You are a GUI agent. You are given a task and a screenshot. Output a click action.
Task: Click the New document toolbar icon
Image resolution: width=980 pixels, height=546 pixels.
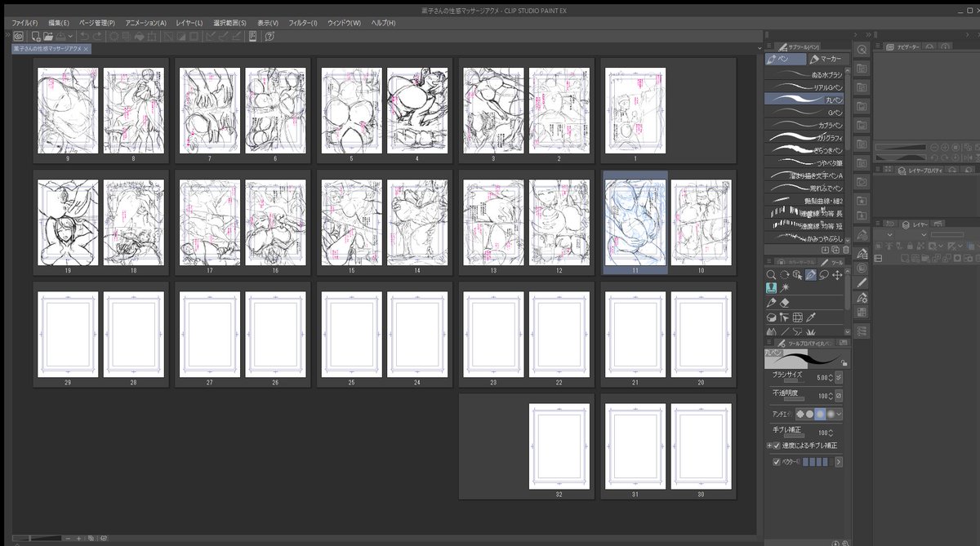pos(36,37)
